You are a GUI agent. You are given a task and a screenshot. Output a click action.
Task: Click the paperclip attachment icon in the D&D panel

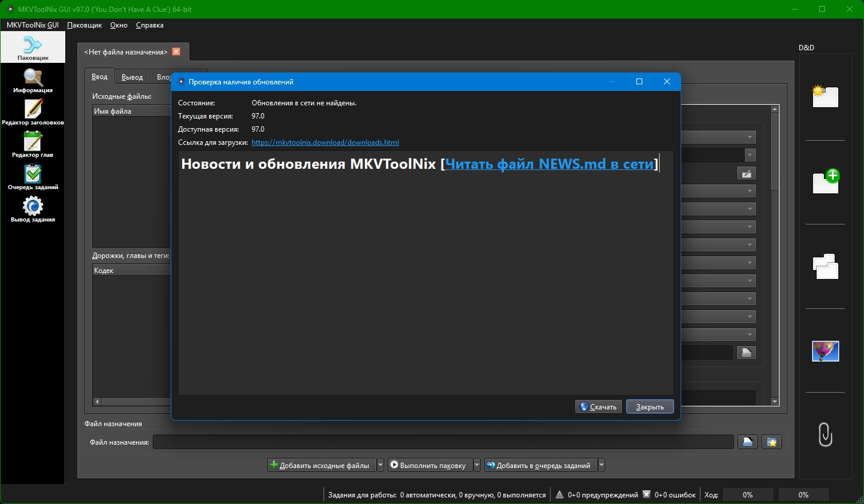[825, 435]
